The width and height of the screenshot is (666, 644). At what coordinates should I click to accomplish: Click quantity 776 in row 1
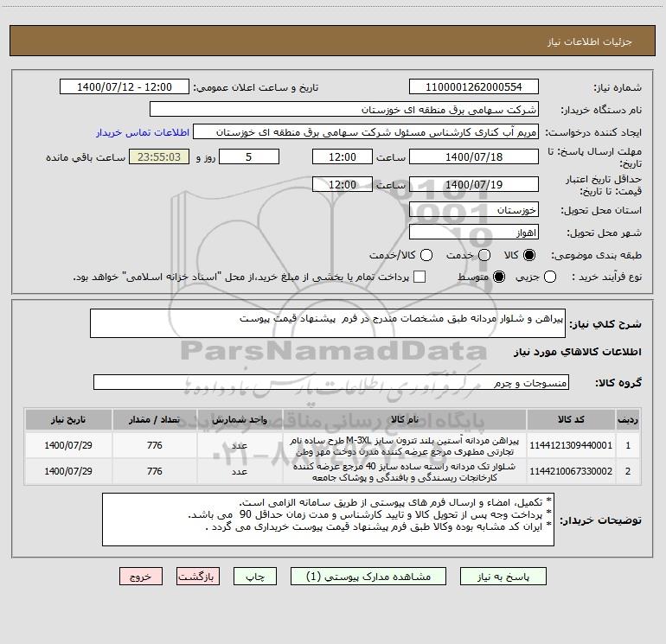tap(155, 445)
